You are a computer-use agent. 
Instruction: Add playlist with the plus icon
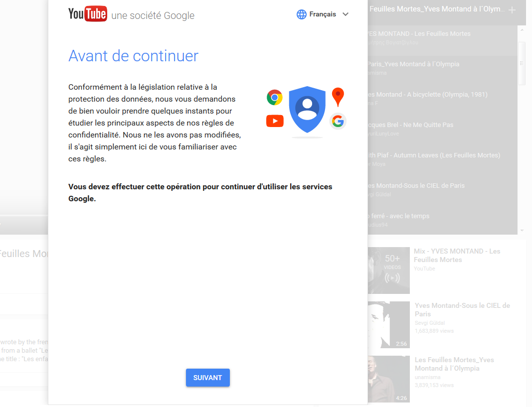512,10
